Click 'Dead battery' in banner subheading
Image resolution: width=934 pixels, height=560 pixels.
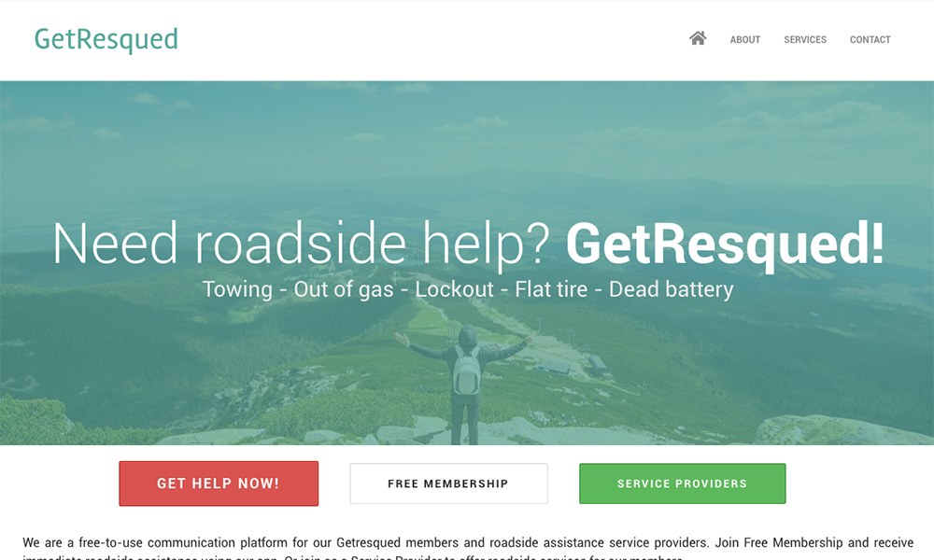(672, 289)
